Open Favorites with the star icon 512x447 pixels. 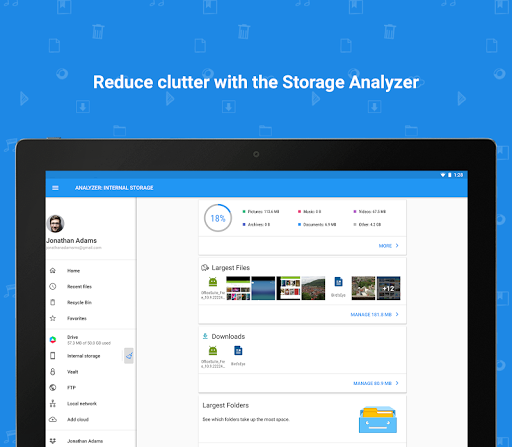click(x=91, y=318)
